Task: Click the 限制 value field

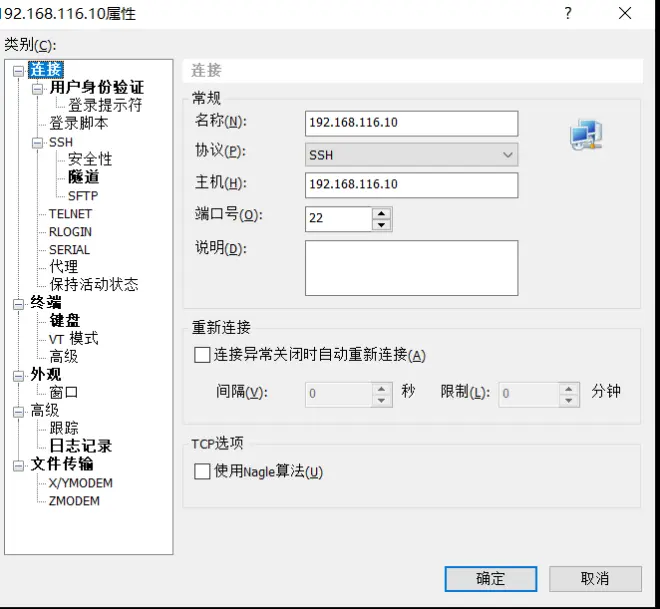Action: 529,394
